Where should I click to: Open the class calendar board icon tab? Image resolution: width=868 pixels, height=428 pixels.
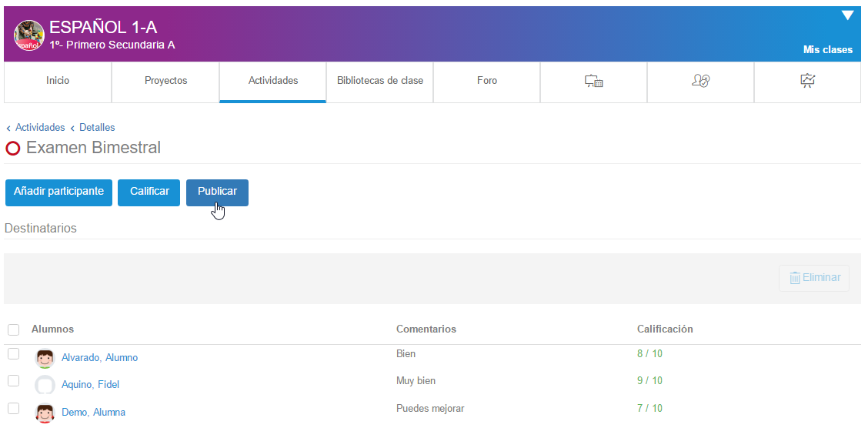click(x=593, y=81)
